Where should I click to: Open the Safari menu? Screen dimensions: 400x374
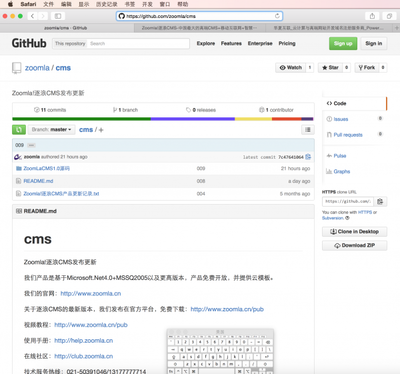point(28,4)
